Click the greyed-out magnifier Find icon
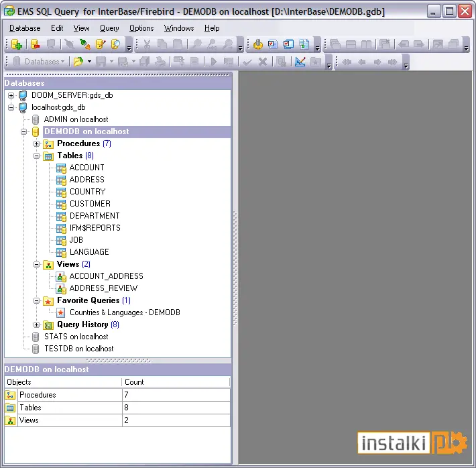The width and height of the screenshot is (476, 468). coord(197,44)
